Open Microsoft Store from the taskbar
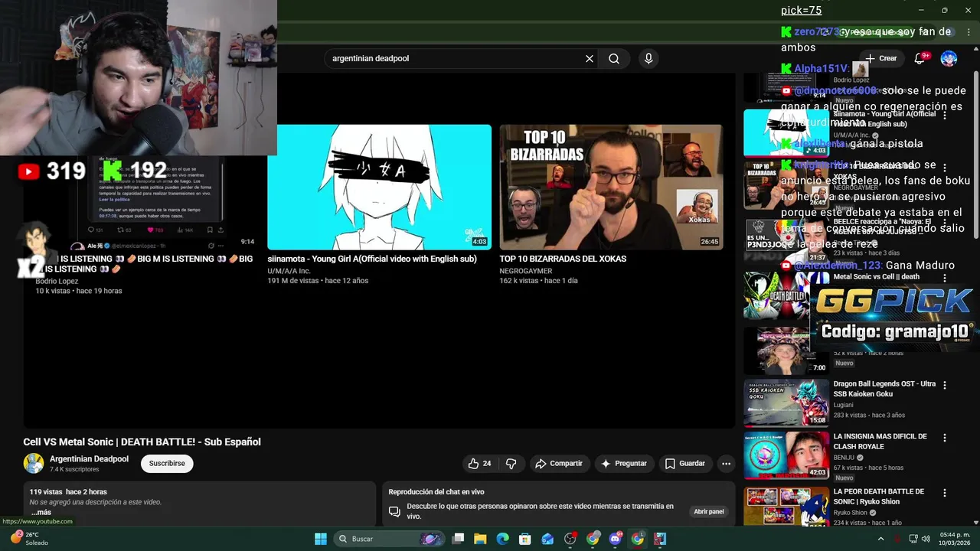This screenshot has height=551, width=980. (x=525, y=539)
